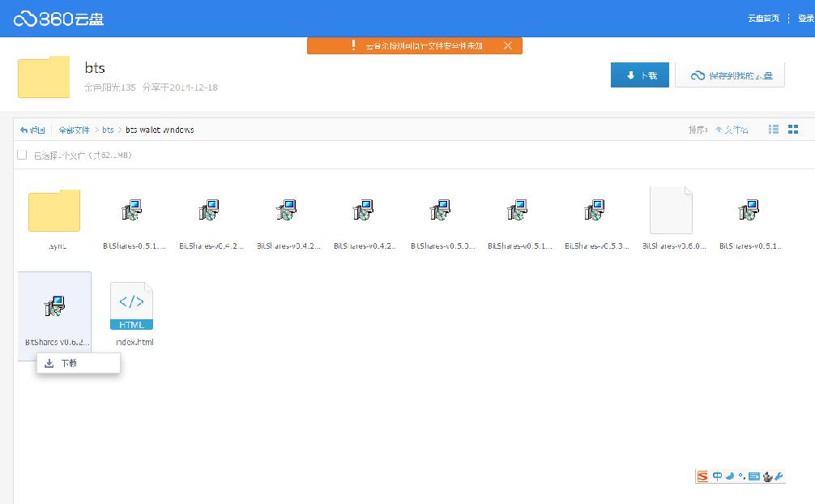815x504 pixels.
Task: Click the Sogou input method S icon
Action: [x=702, y=476]
